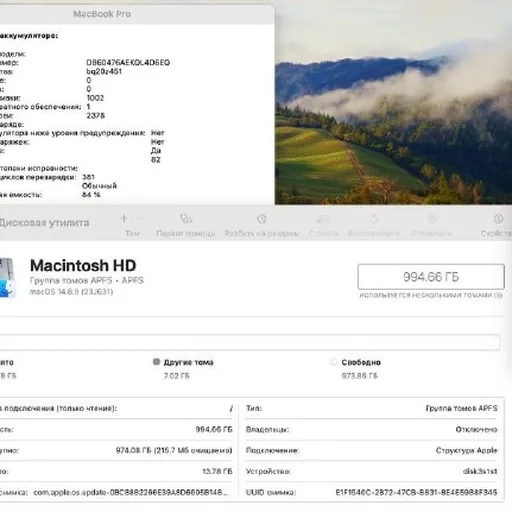Viewport: 512px width, 512px height.
Task: Click the disk usage bar
Action: [250, 342]
